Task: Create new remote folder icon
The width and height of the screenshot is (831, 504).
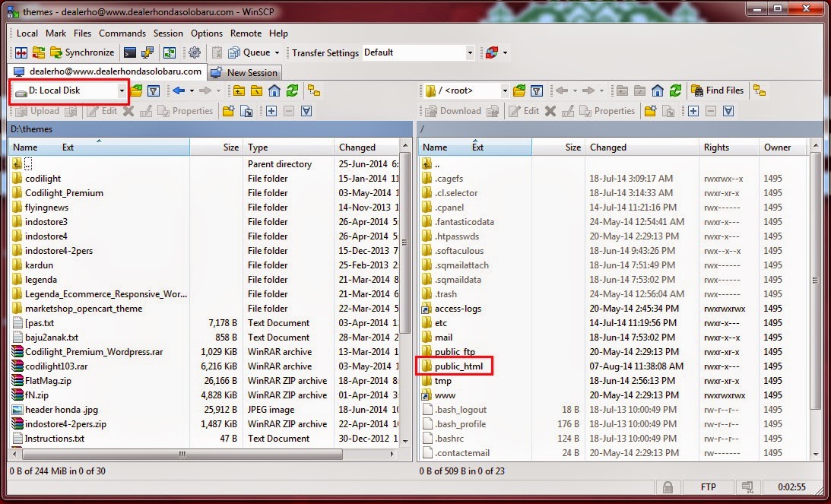Action: (x=650, y=111)
